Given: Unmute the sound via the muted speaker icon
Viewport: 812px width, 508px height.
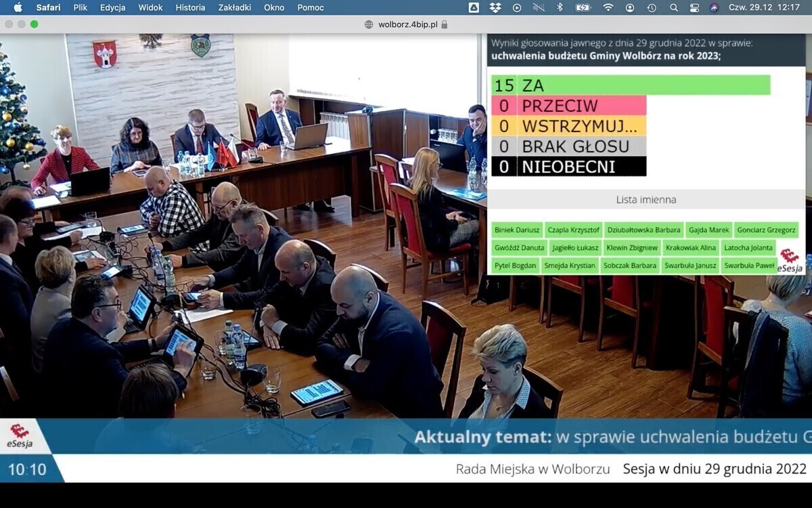Looking at the screenshot, I should click(x=538, y=7).
